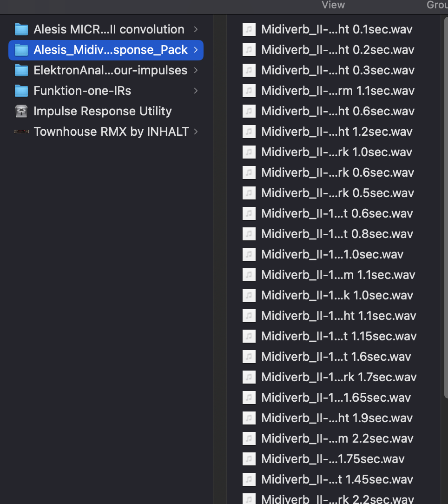Click audio file icon for ...rk 1.0sec.wav
Image resolution: width=448 pixels, height=504 pixels.
pos(249,153)
